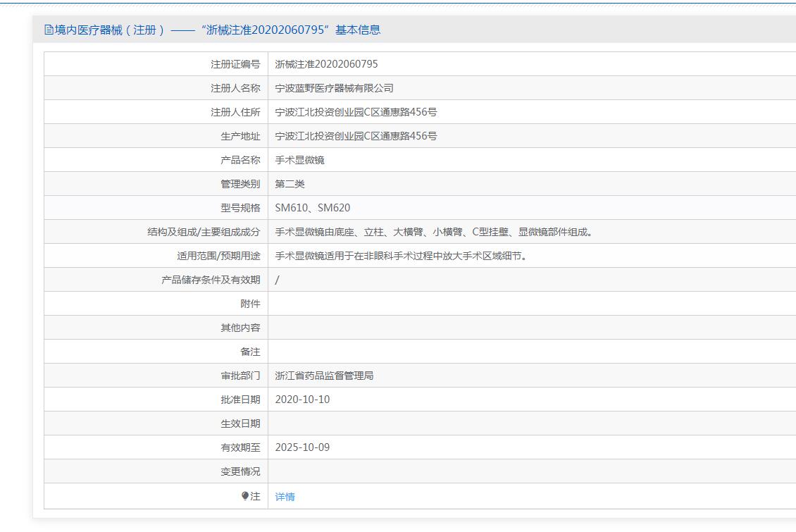This screenshot has height=532, width=796.
Task: Click the document icon beside the header title
Action: click(49, 30)
